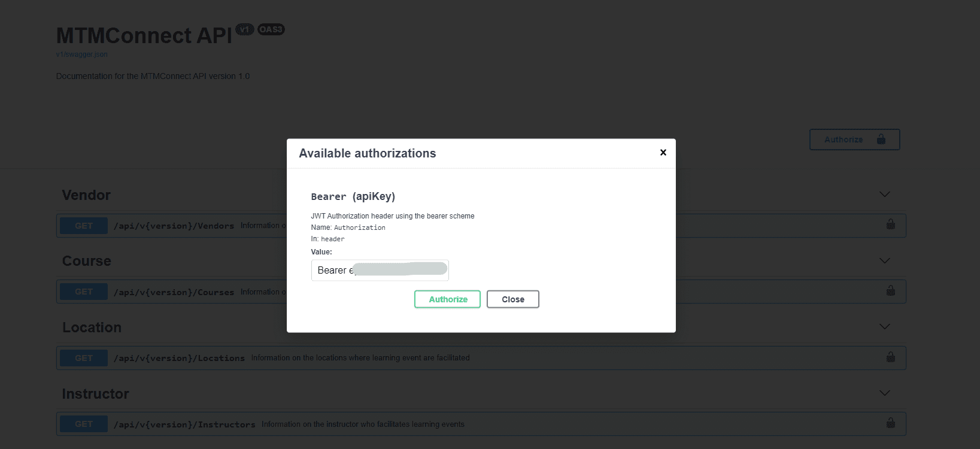This screenshot has height=449, width=980.
Task: Click the GET badge for Vendors endpoint
Action: 84,226
